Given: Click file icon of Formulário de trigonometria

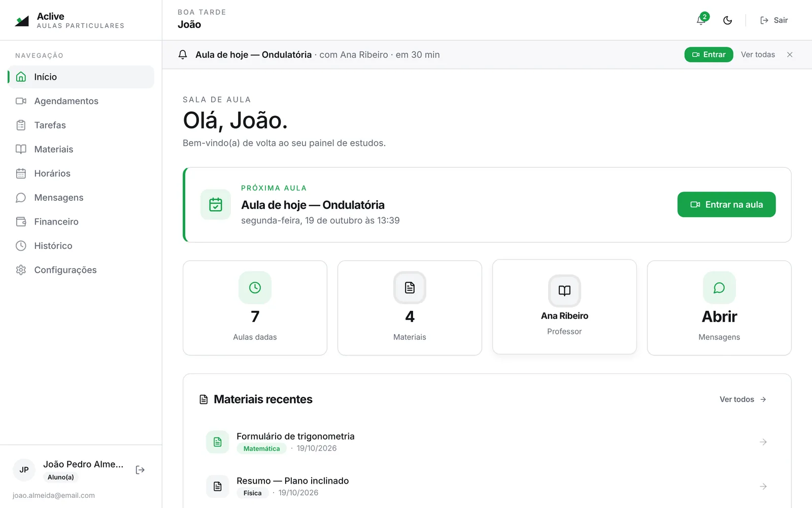Looking at the screenshot, I should coord(217,442).
